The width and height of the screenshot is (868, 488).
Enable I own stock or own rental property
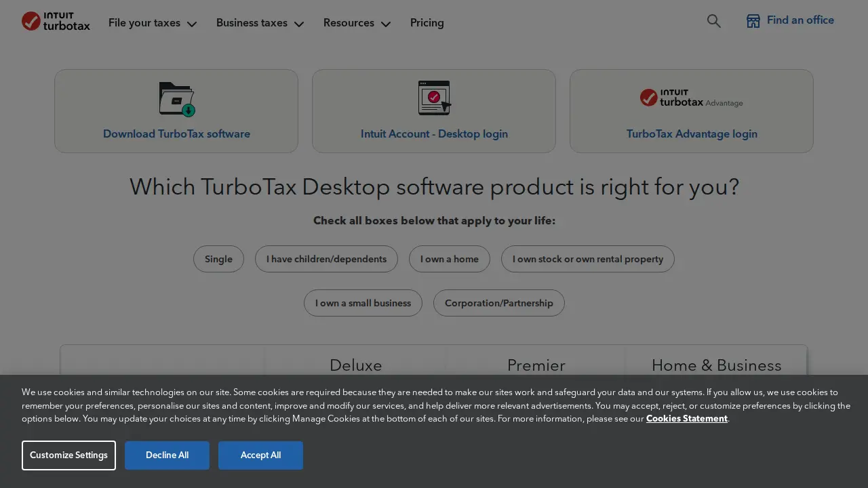(x=588, y=259)
